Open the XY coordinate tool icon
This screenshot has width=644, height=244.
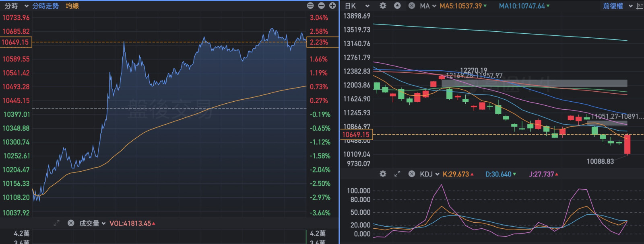(640, 6)
